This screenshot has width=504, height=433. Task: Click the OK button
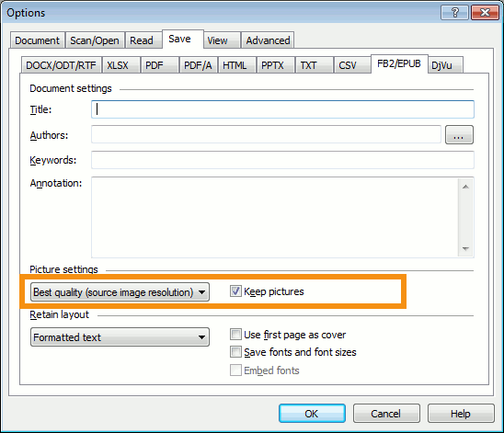point(312,414)
